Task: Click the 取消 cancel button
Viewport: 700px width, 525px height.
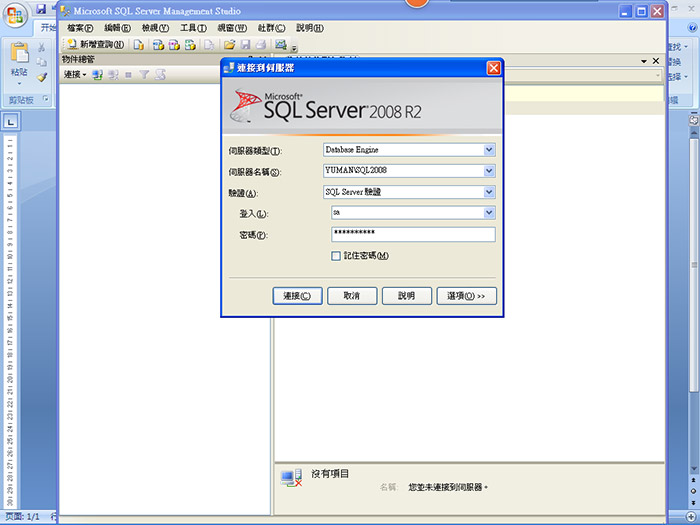Action: (x=351, y=296)
